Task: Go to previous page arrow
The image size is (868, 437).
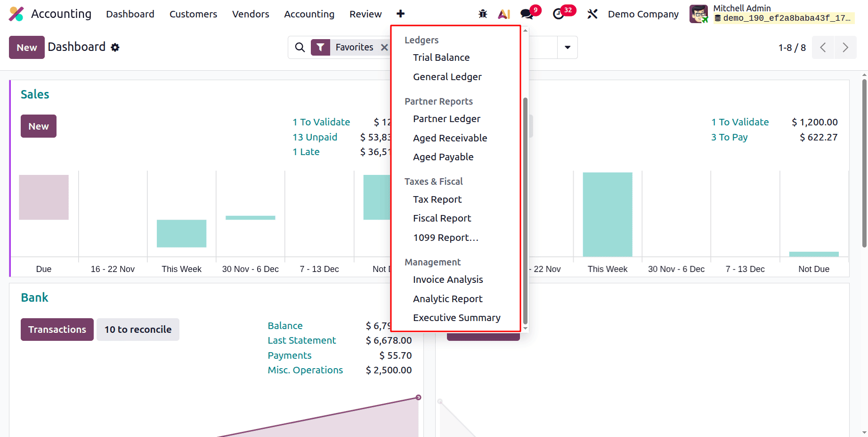Action: pyautogui.click(x=823, y=47)
